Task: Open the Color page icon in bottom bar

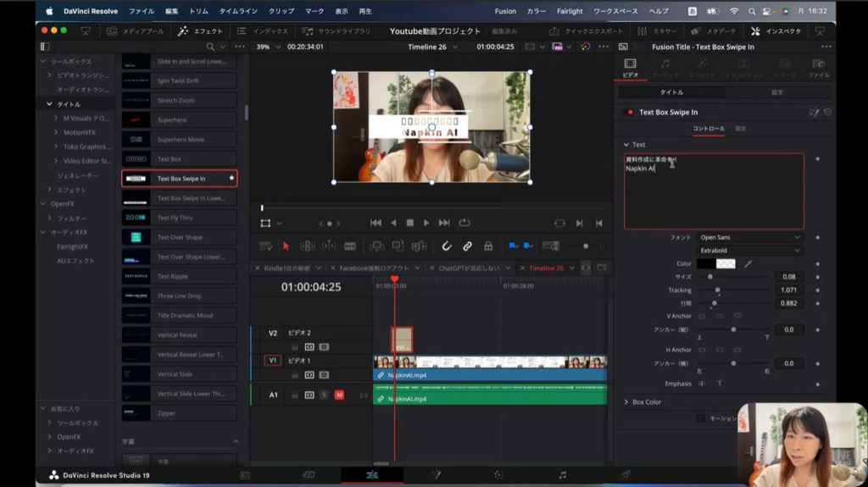Action: coord(498,475)
